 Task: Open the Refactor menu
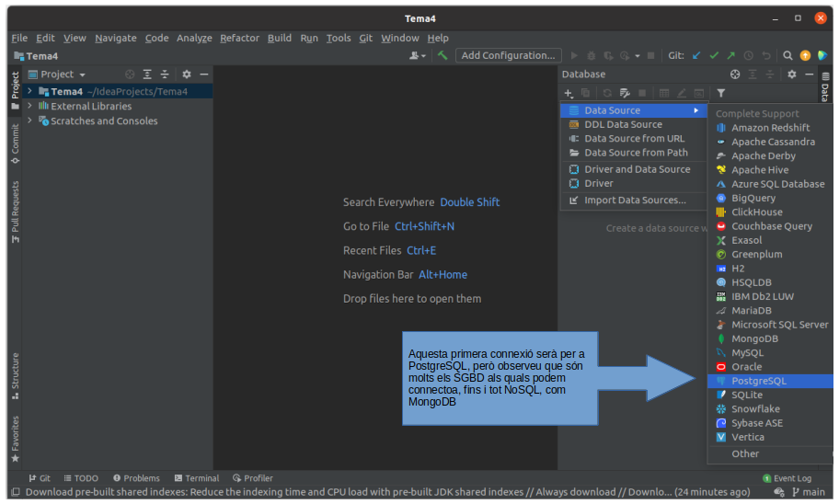click(x=239, y=38)
